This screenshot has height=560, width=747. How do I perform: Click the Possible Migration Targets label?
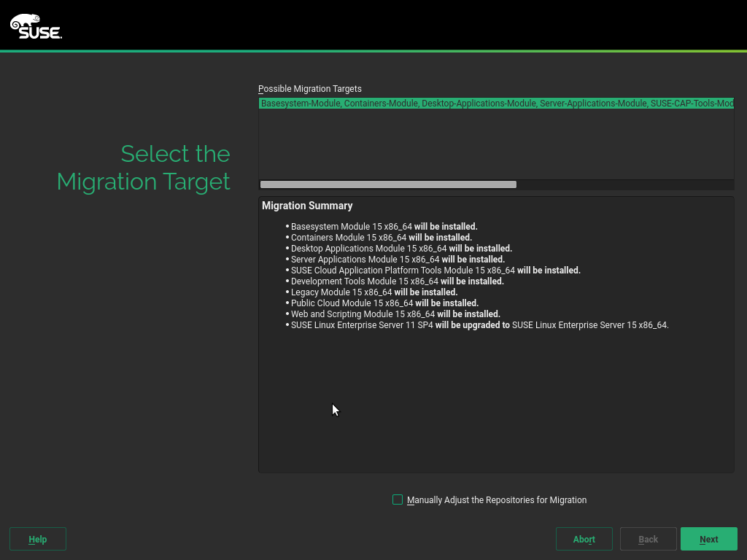[x=310, y=89]
